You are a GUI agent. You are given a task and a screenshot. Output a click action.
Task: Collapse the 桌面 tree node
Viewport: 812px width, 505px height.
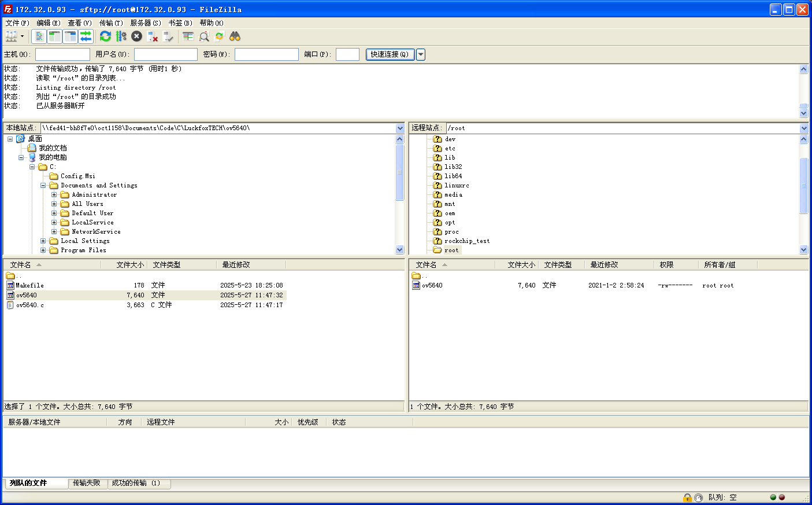click(x=10, y=139)
